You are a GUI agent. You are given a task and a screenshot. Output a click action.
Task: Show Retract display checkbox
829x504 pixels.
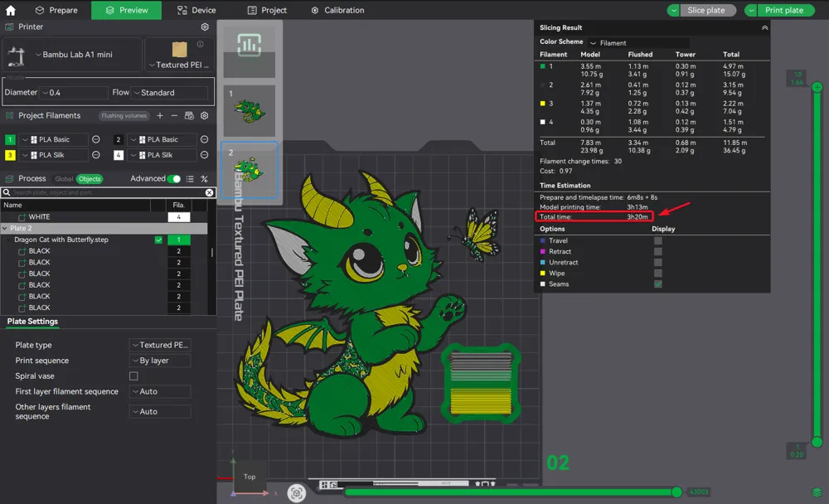(x=657, y=252)
